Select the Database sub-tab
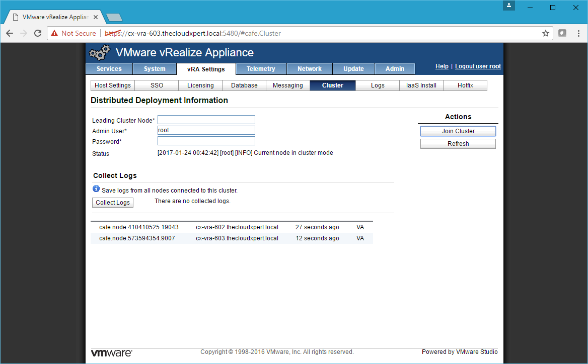Viewport: 588px width, 364px height. click(244, 85)
